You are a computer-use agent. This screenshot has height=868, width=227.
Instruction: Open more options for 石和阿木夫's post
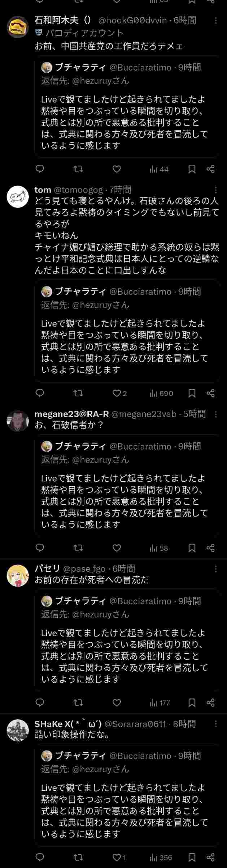click(215, 21)
